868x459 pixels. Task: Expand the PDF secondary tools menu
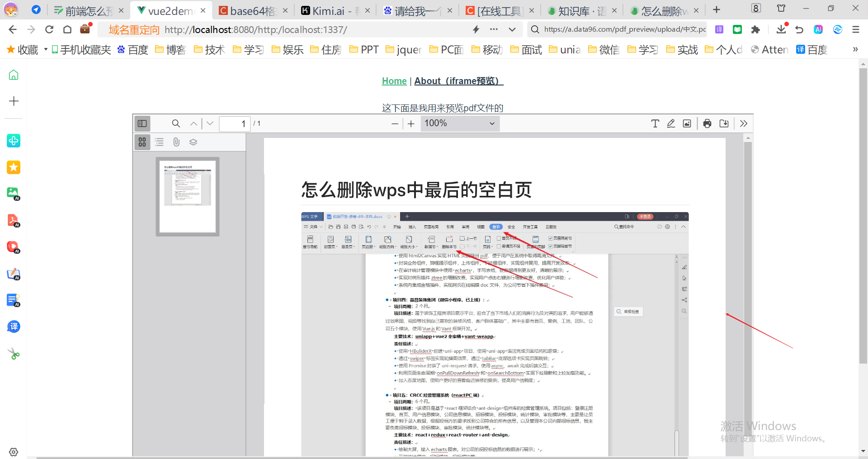click(x=744, y=123)
